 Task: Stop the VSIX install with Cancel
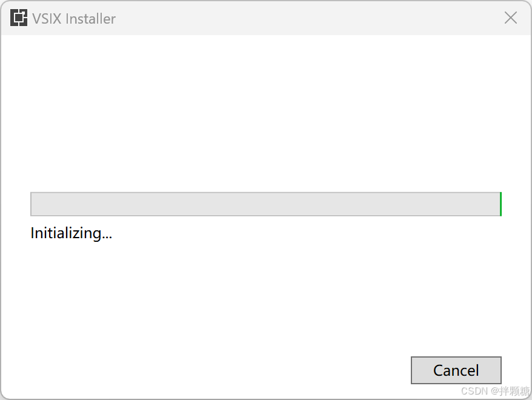pyautogui.click(x=456, y=370)
